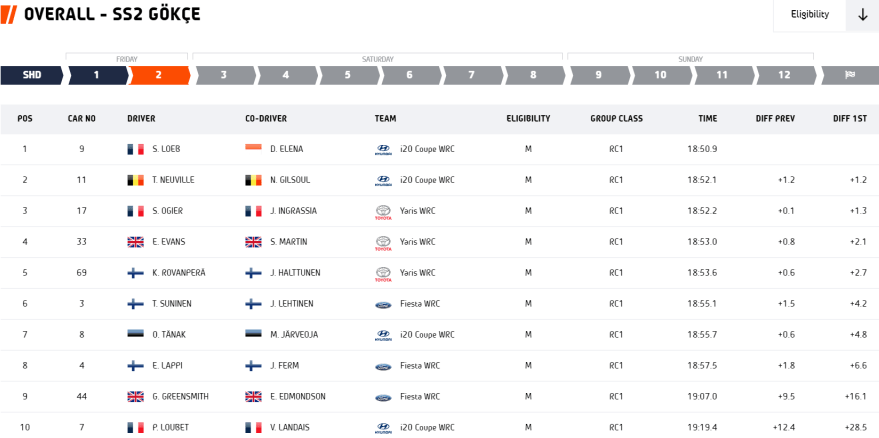879x438 pixels.
Task: Click the UK flag beside E. Evans
Action: pos(135,242)
